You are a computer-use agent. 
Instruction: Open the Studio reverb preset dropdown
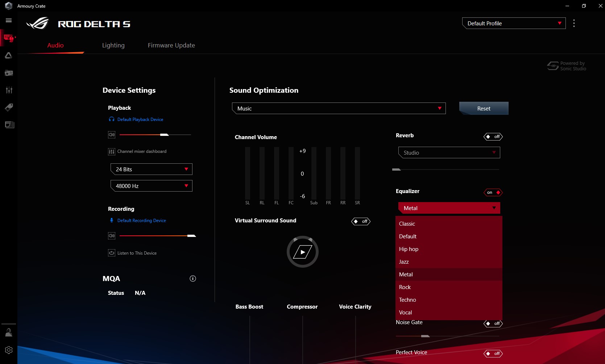(449, 152)
